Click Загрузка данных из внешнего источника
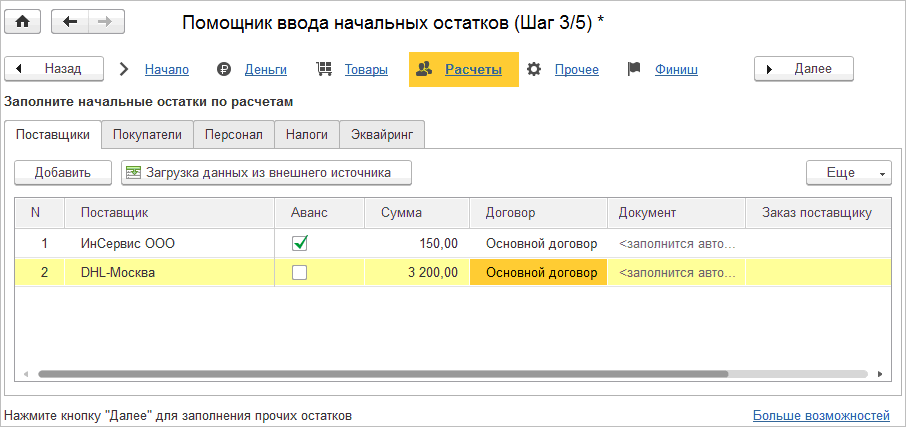 coord(266,173)
